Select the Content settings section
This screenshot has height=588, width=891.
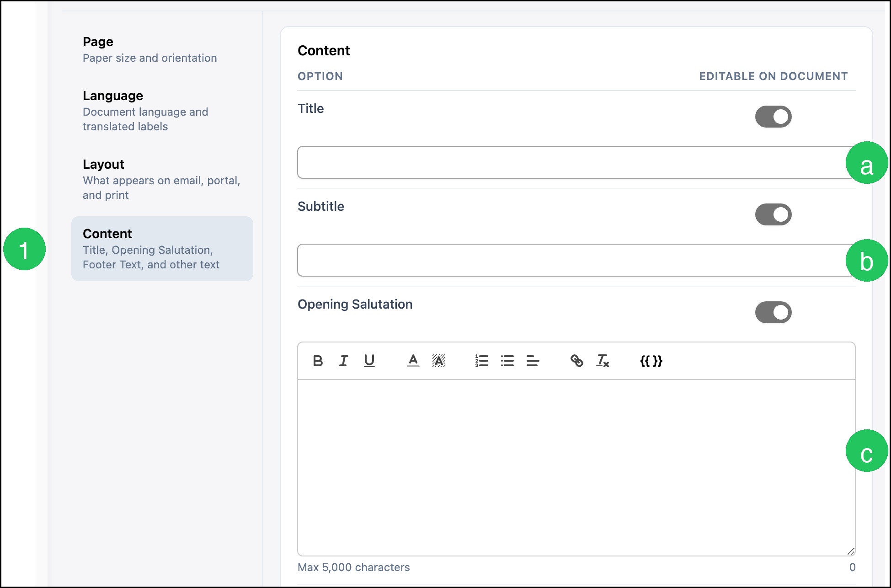[x=162, y=249]
